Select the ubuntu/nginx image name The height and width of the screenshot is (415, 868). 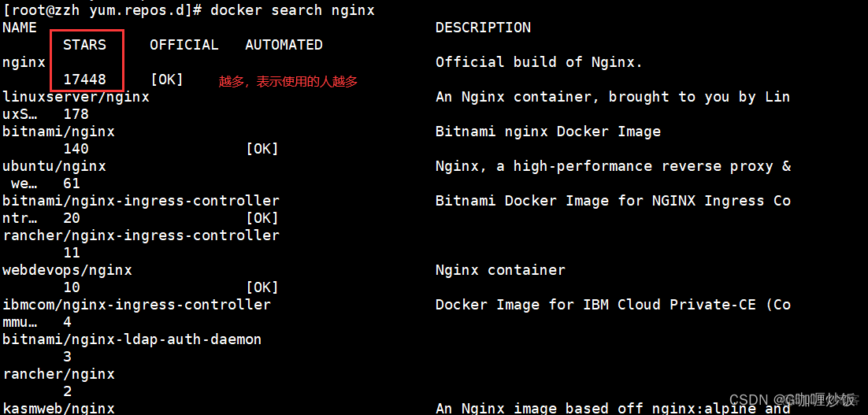click(x=54, y=166)
